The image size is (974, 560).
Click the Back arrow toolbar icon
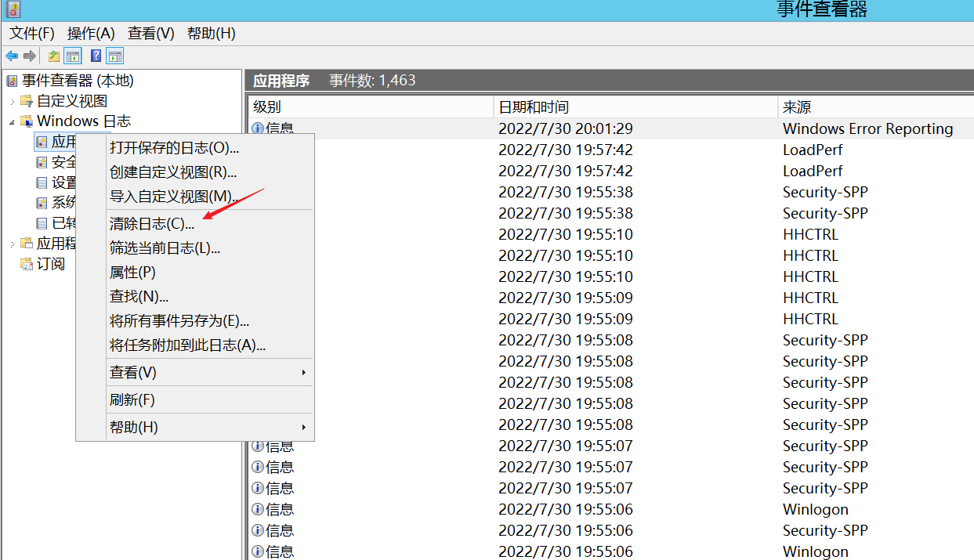pos(12,56)
